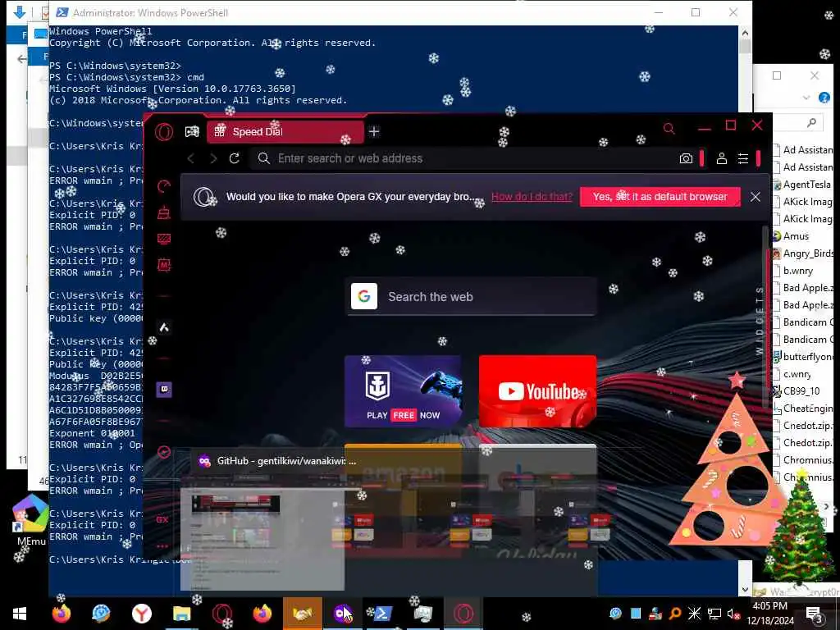Screen dimensions: 840x630
Task: Open Yandex Browser from the taskbar
Action: [x=141, y=614]
